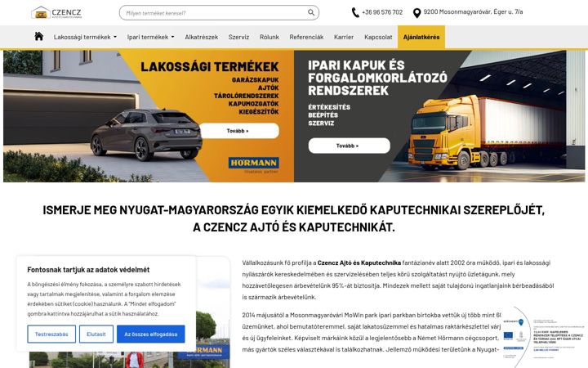Viewport: 588px width, 368px height.
Task: Open the Alkatrészek menu item
Action: click(202, 37)
